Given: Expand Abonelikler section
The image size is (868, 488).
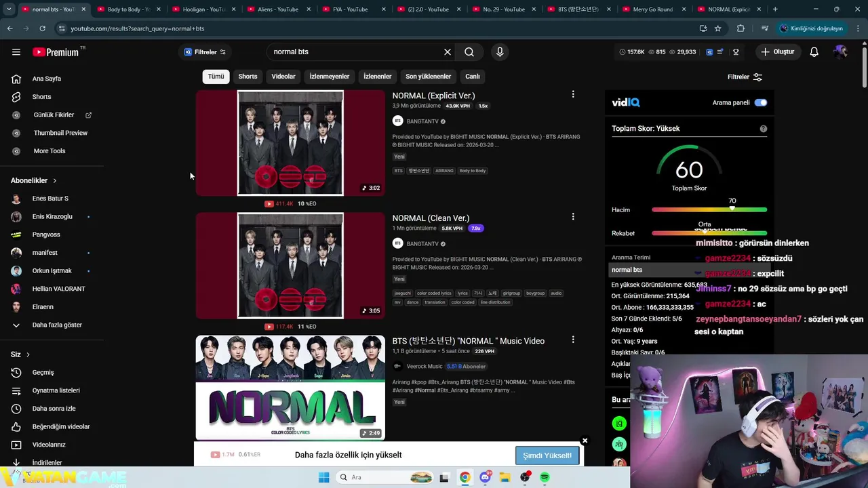Looking at the screenshot, I should coord(34,181).
